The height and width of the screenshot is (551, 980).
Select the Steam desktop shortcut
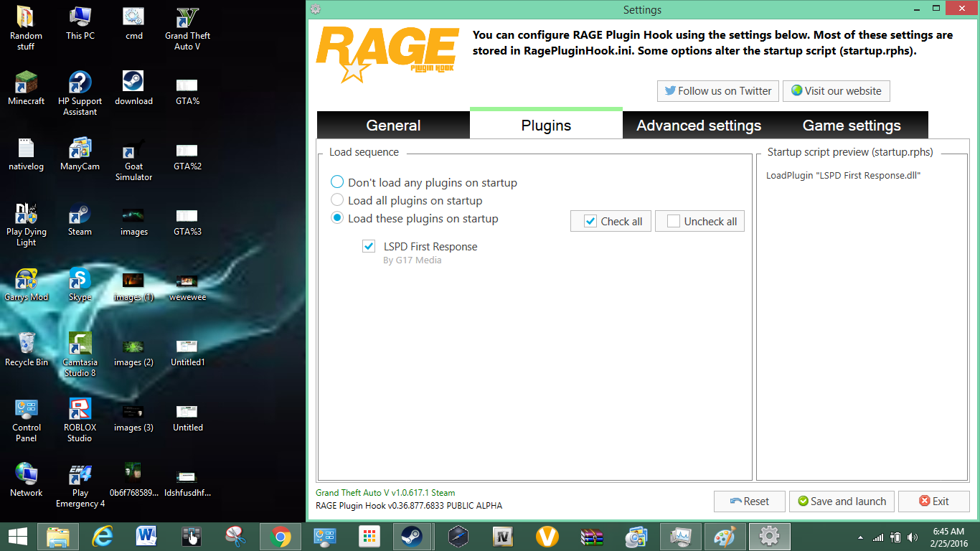(x=80, y=220)
